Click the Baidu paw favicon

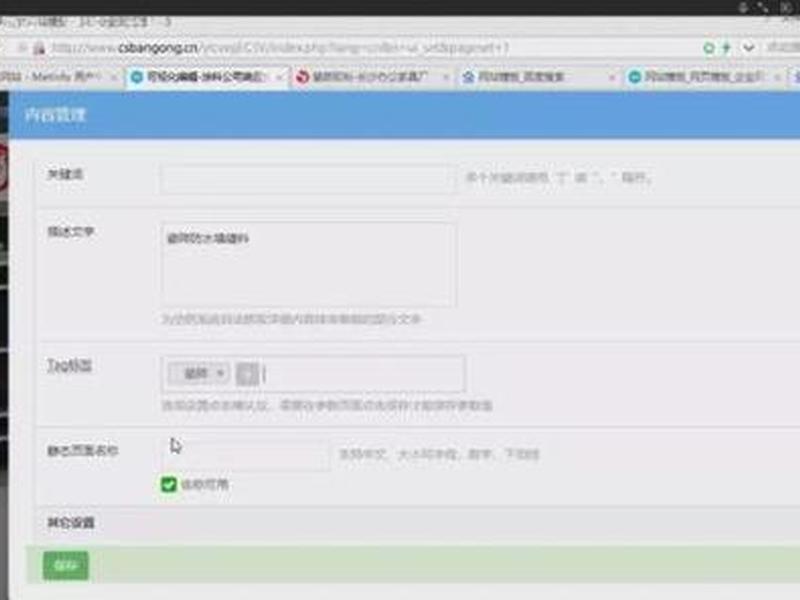[x=468, y=77]
